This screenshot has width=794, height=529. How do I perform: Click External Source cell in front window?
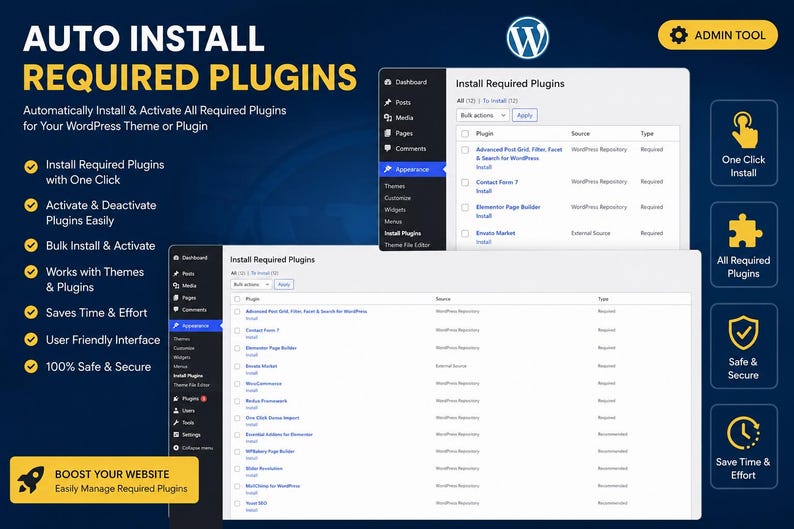point(451,365)
